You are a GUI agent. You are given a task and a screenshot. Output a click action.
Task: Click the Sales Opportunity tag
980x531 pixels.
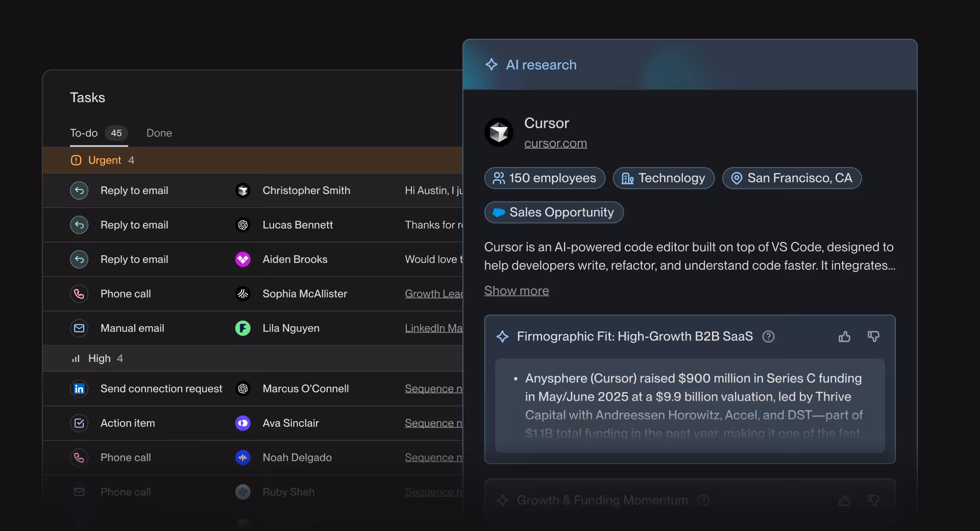point(554,212)
